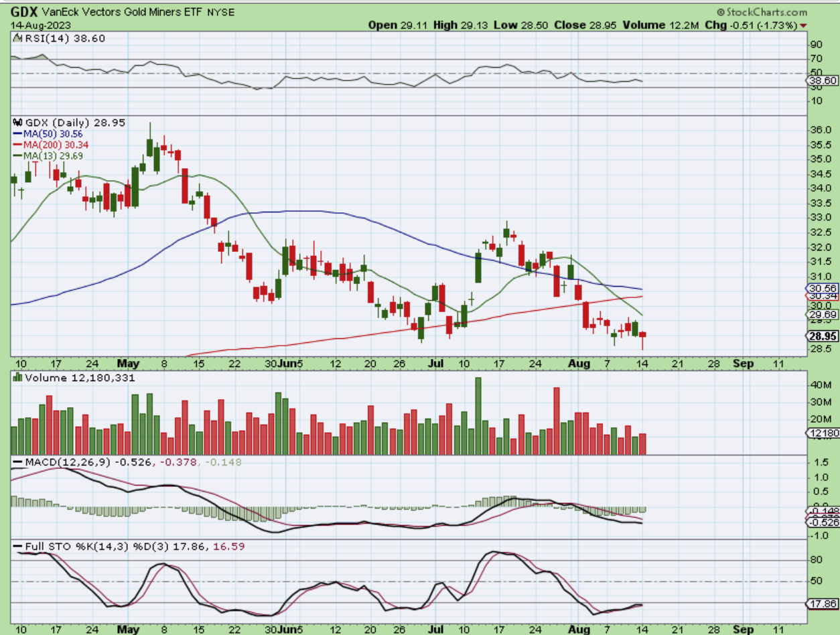The image size is (840, 635).
Task: Click the -0.526 MACD axis tag
Action: [823, 522]
